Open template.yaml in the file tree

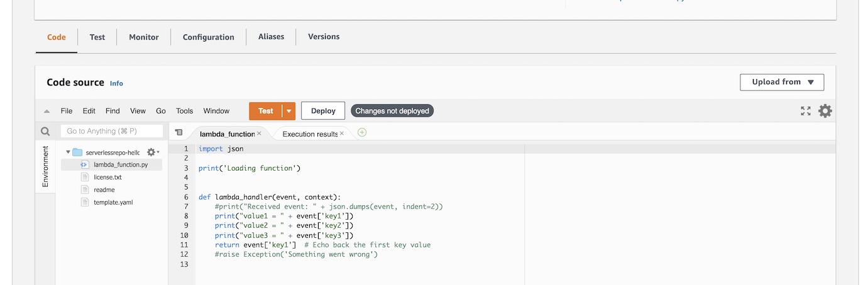click(x=113, y=202)
